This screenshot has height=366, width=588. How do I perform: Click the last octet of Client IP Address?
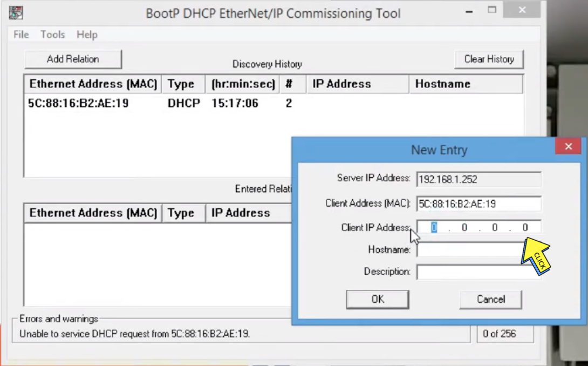point(525,227)
